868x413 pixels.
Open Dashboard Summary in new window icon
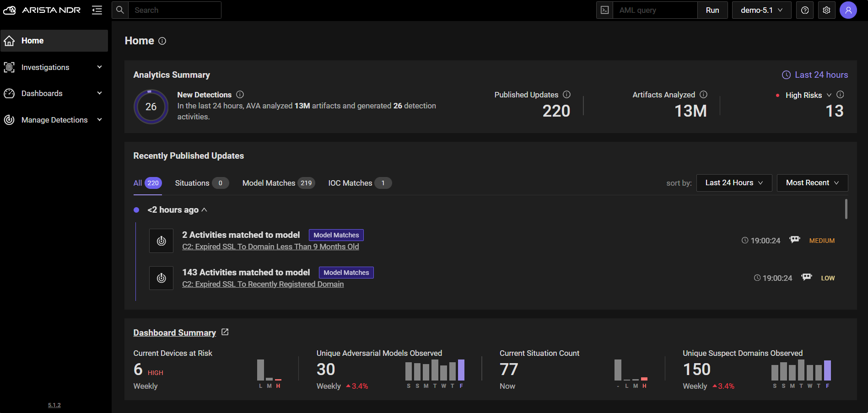coord(225,332)
